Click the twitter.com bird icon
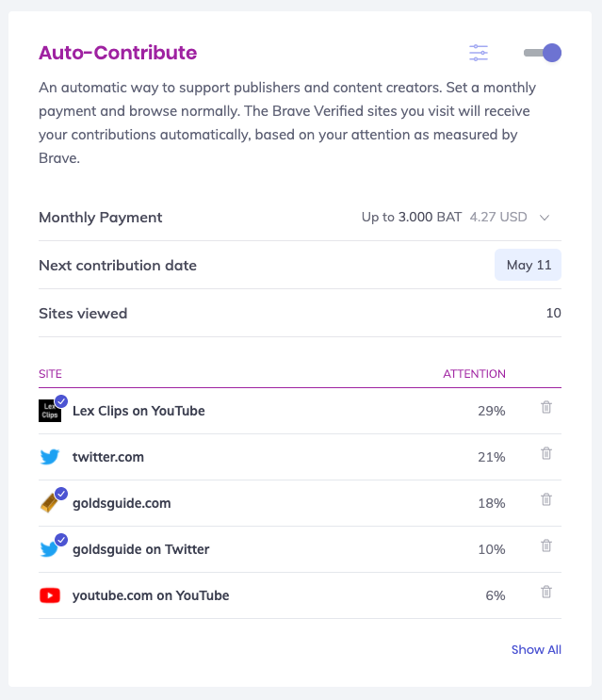Screen dimensions: 602x700 50,457
